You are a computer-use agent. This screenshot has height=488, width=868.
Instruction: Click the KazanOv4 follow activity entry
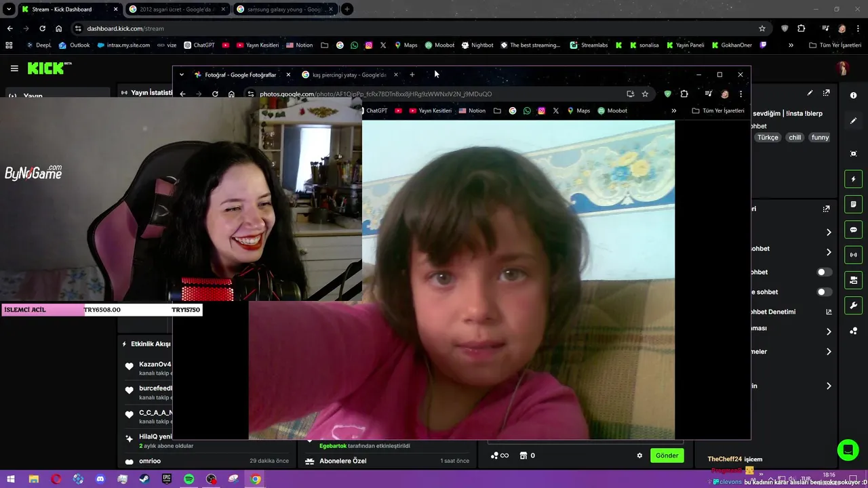(148, 368)
